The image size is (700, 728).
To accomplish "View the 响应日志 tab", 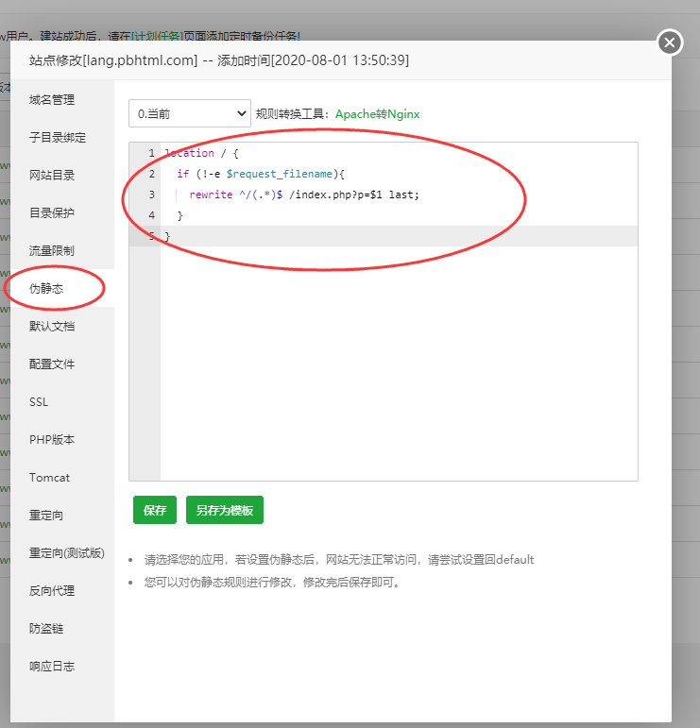I will (x=52, y=666).
